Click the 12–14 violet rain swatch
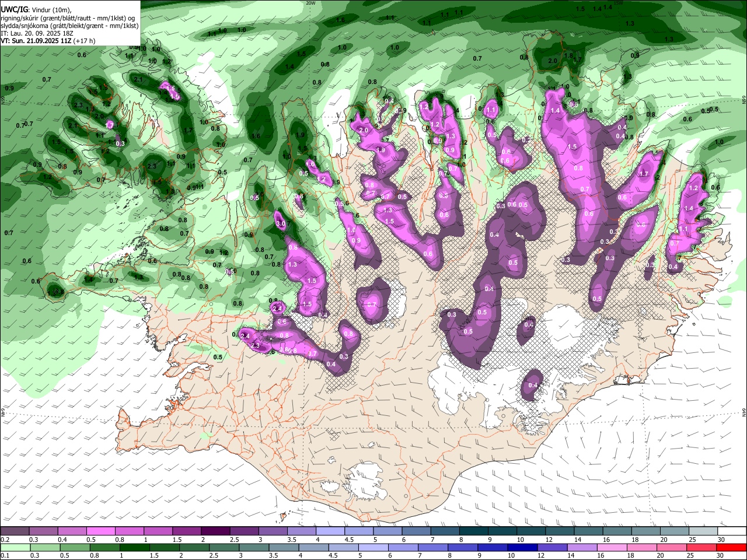Image resolution: width=747 pixels, height=560 pixels. click(x=551, y=547)
